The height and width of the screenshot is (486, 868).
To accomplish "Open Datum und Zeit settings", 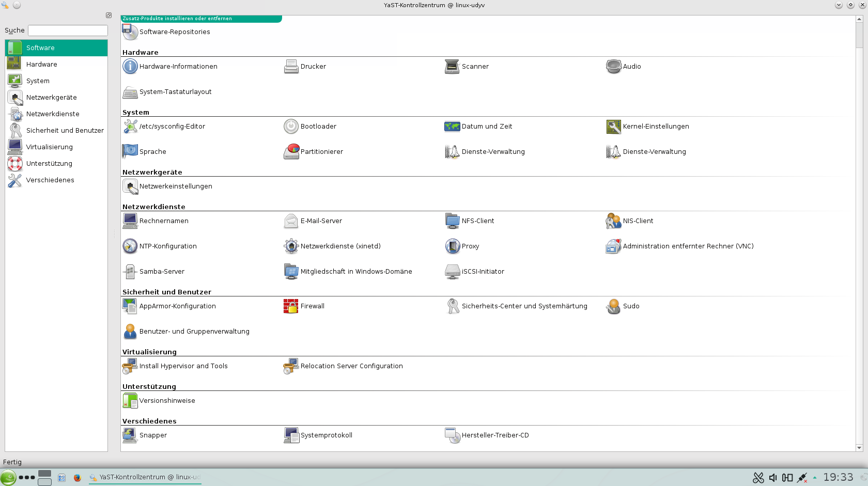I will tap(487, 126).
